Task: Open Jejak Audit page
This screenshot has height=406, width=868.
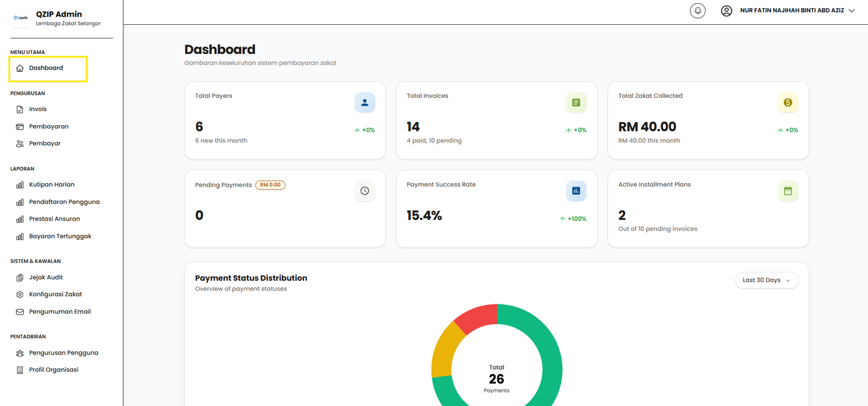Action: (45, 278)
